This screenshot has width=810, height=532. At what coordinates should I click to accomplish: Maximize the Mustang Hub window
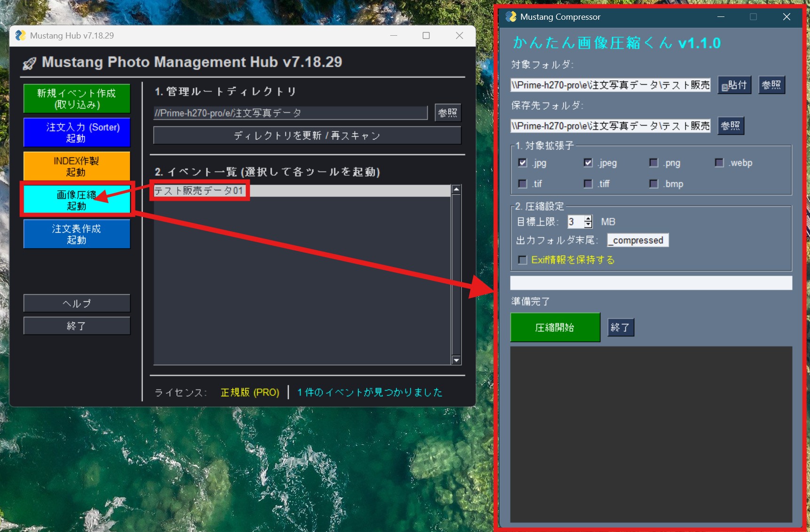point(426,36)
